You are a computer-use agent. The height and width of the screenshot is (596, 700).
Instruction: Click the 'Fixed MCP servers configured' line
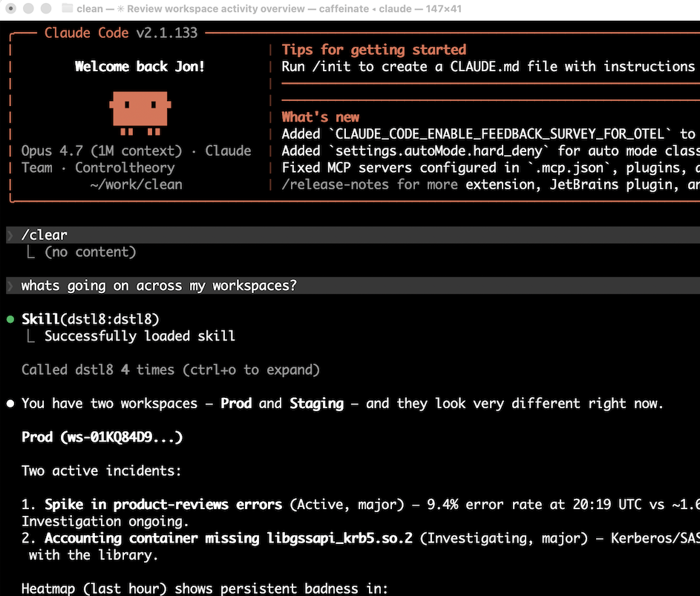(x=491, y=168)
